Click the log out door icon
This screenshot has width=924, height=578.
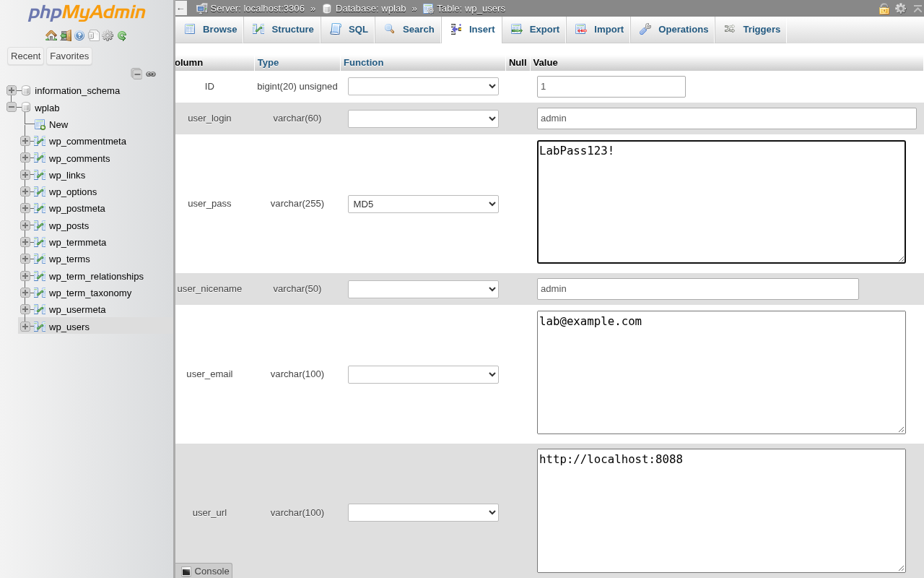pos(66,35)
